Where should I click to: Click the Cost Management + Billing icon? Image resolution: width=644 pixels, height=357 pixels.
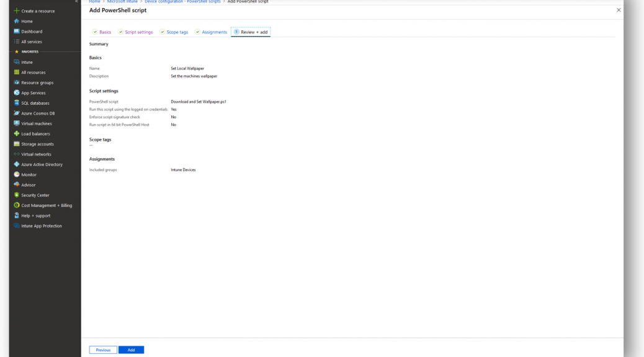point(16,205)
